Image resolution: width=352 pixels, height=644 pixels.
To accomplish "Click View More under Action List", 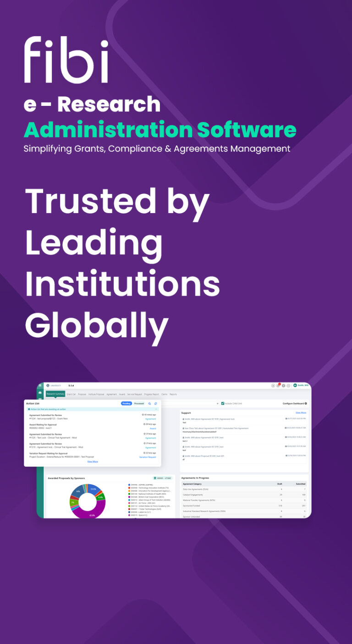I will click(x=92, y=462).
